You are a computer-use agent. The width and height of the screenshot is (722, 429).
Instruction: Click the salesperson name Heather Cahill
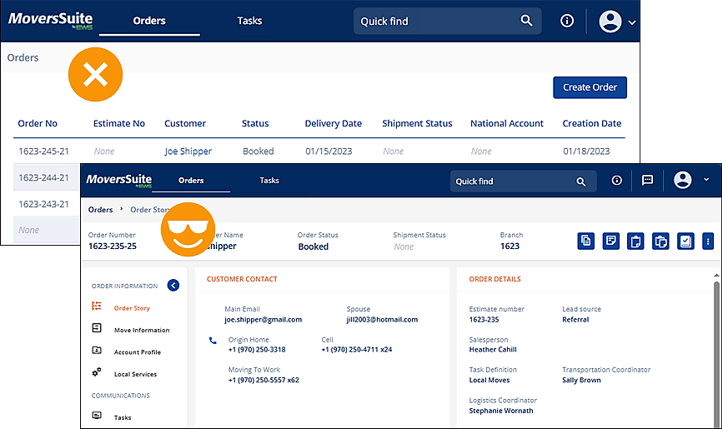[493, 349]
